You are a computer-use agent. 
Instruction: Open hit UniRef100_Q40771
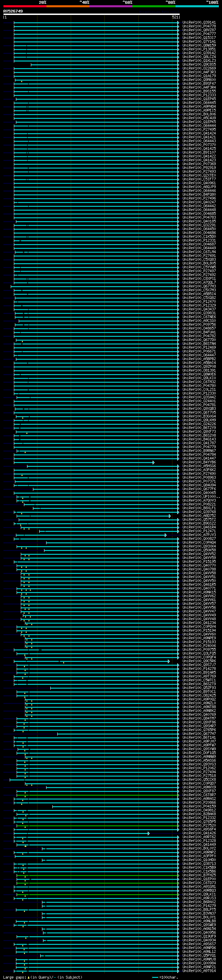[199, 588]
